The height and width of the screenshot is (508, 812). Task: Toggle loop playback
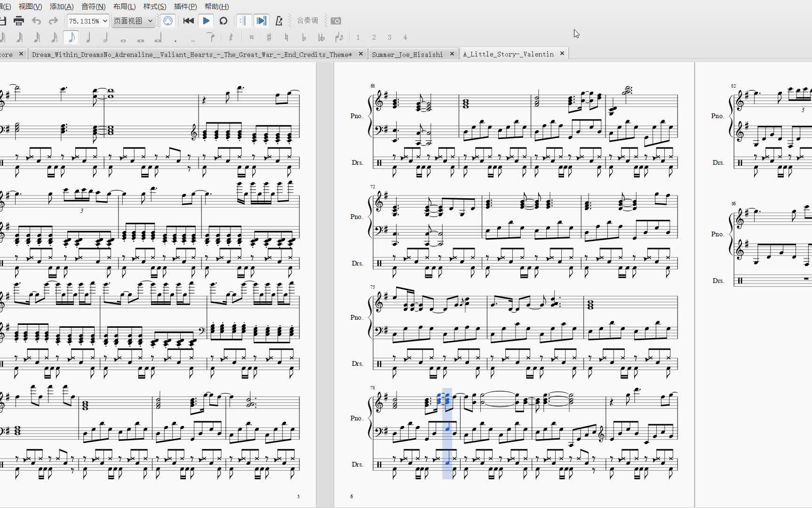223,21
